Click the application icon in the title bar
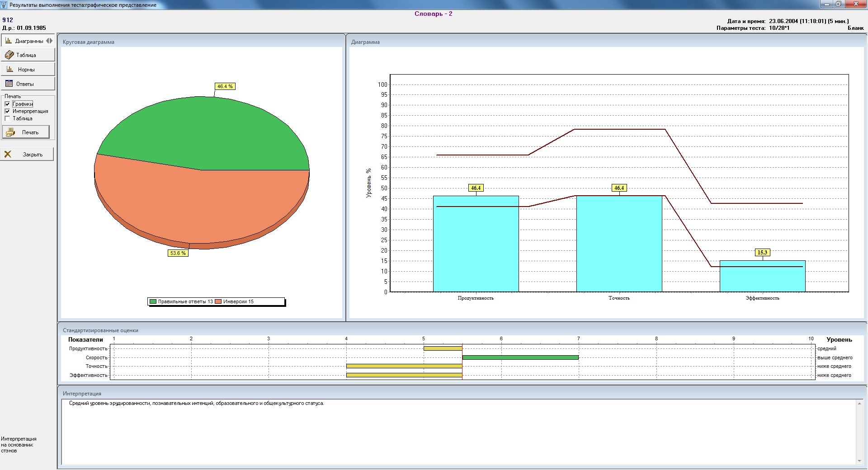This screenshot has height=470, width=868. click(5, 5)
